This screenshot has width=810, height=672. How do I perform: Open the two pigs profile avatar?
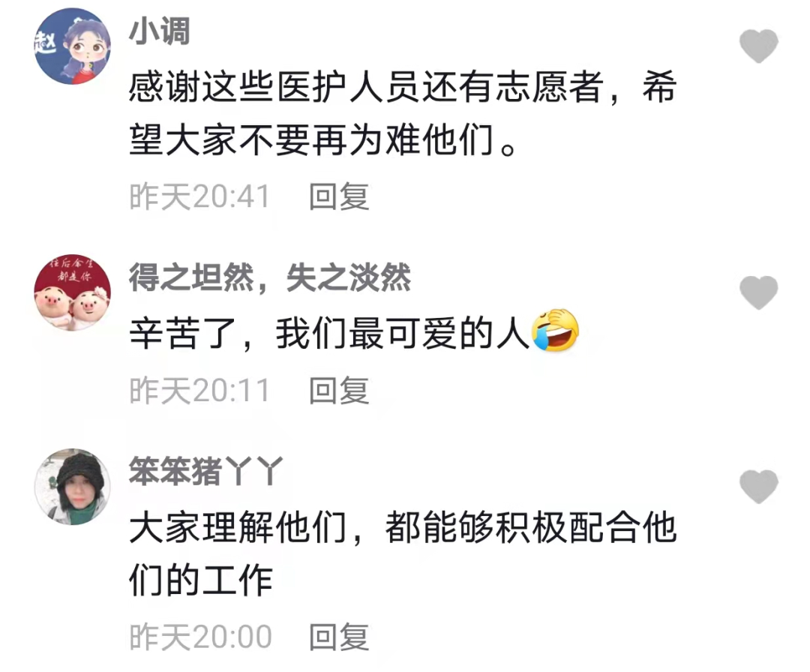pos(72,292)
